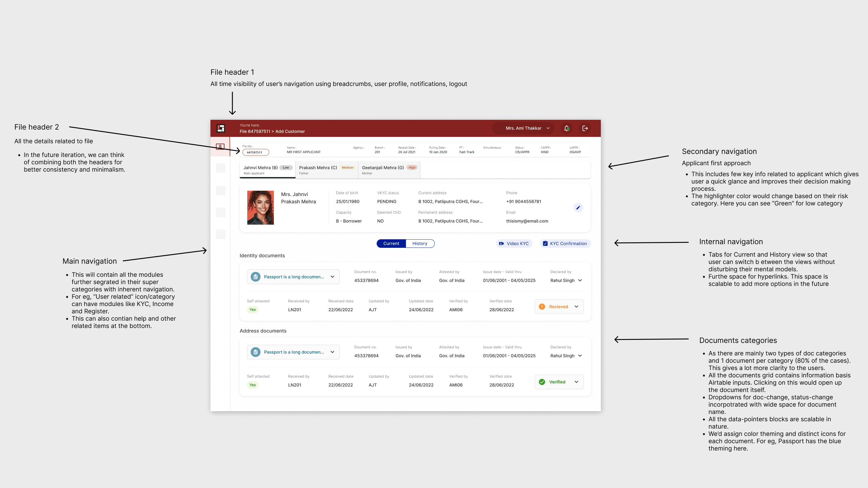Click the logout icon in the header
The width and height of the screenshot is (868, 488).
(585, 128)
